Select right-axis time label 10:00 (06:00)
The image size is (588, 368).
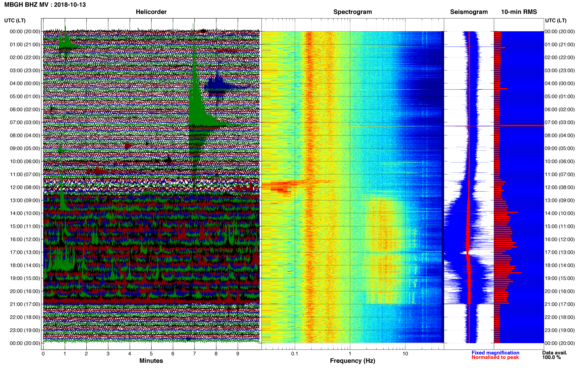(560, 161)
